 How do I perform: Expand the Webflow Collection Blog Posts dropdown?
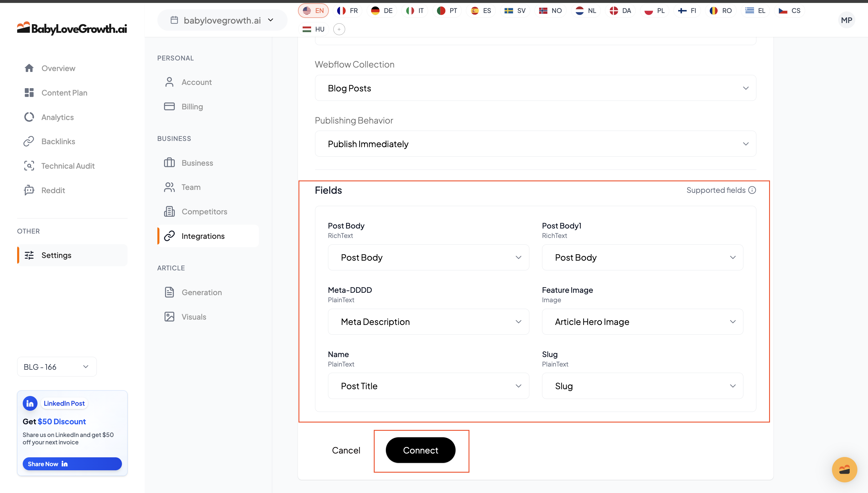pyautogui.click(x=535, y=88)
